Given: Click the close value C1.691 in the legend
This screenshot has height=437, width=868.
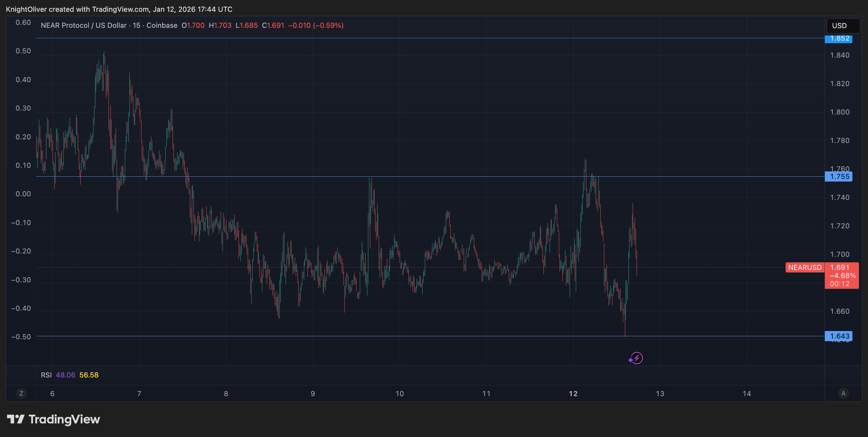Looking at the screenshot, I should 273,25.
